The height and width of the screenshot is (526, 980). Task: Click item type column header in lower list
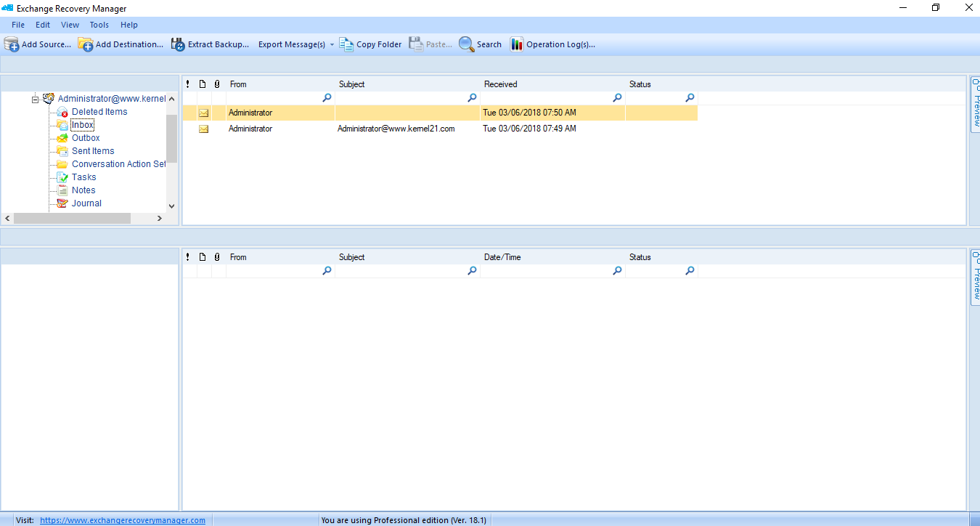tap(203, 257)
